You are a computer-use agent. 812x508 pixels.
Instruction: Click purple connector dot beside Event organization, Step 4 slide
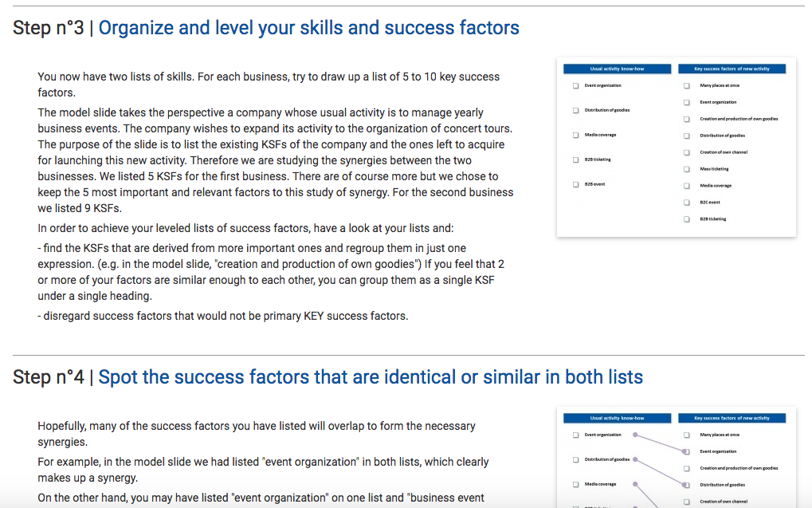635,435
